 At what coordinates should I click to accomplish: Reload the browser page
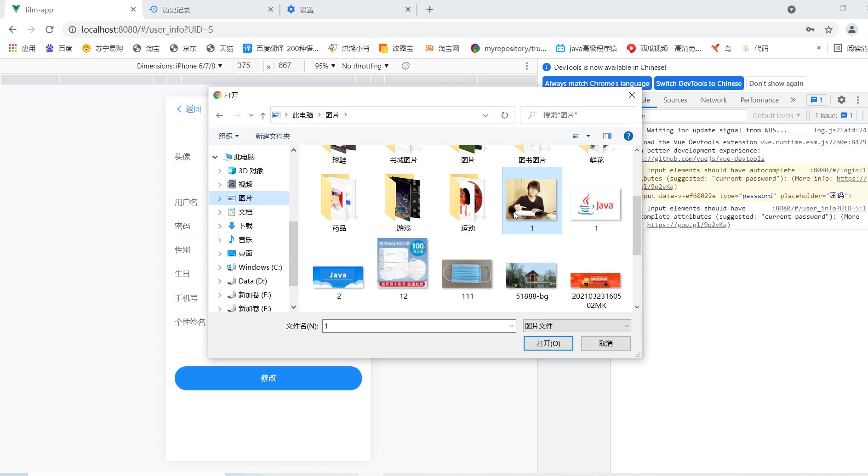point(50,29)
